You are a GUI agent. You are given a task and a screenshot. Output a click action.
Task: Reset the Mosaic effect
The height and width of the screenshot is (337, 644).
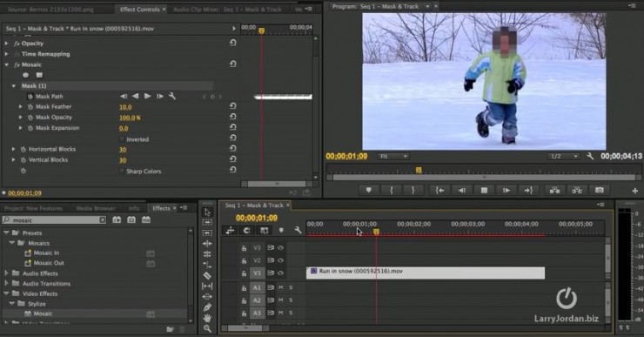point(233,64)
